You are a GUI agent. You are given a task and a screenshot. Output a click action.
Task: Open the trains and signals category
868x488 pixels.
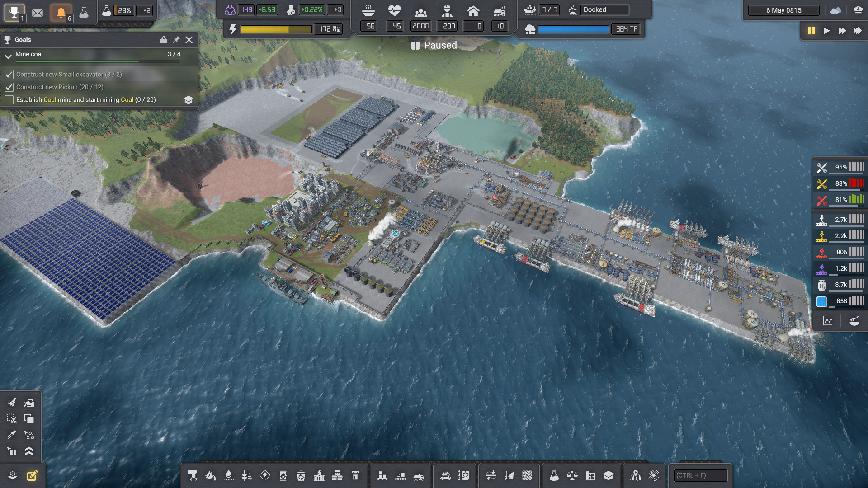pos(464,475)
